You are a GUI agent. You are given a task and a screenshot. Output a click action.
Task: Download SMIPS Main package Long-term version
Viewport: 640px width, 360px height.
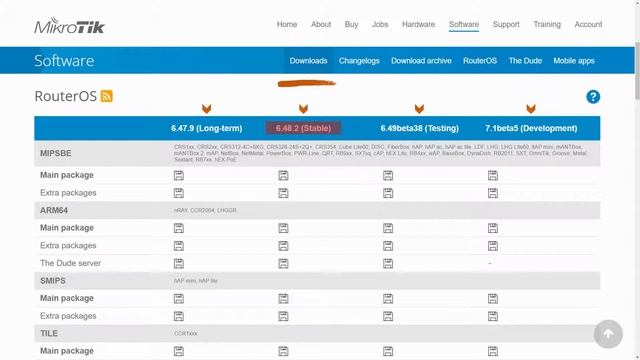tap(179, 299)
